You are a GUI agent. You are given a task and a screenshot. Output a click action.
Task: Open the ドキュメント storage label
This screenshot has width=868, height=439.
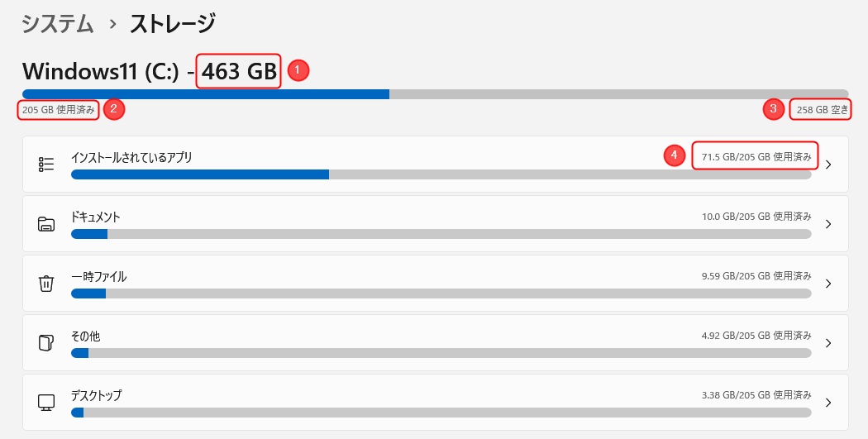(96, 217)
